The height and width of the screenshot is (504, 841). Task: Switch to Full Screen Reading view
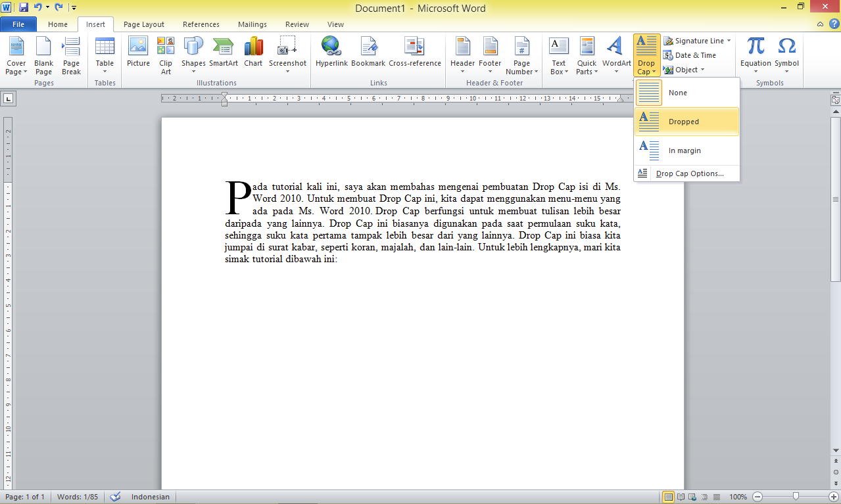(x=681, y=497)
